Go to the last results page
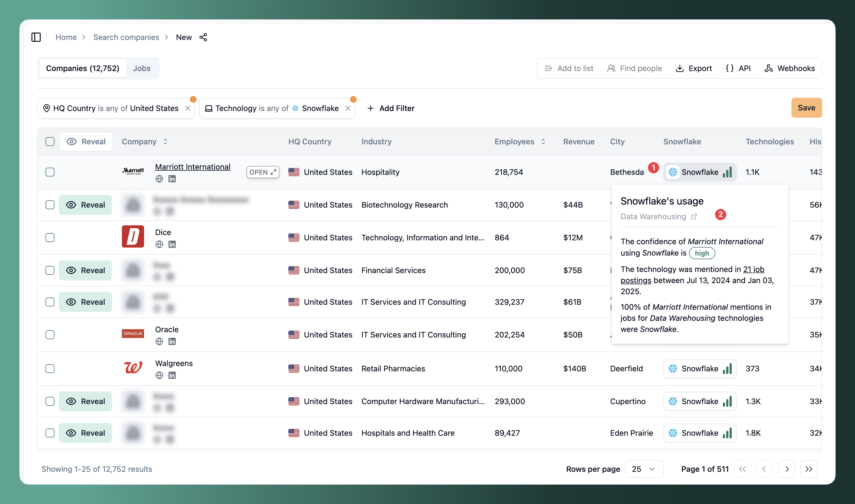Screen dimensions: 855x504 [x=808, y=469]
